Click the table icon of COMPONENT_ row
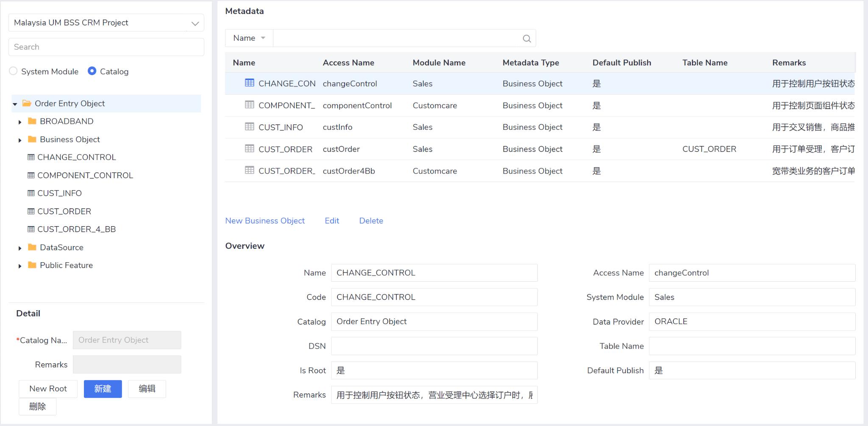This screenshot has width=868, height=426. click(250, 104)
